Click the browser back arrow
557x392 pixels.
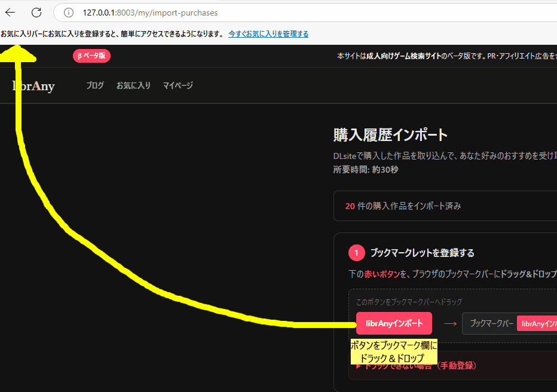pyautogui.click(x=10, y=13)
